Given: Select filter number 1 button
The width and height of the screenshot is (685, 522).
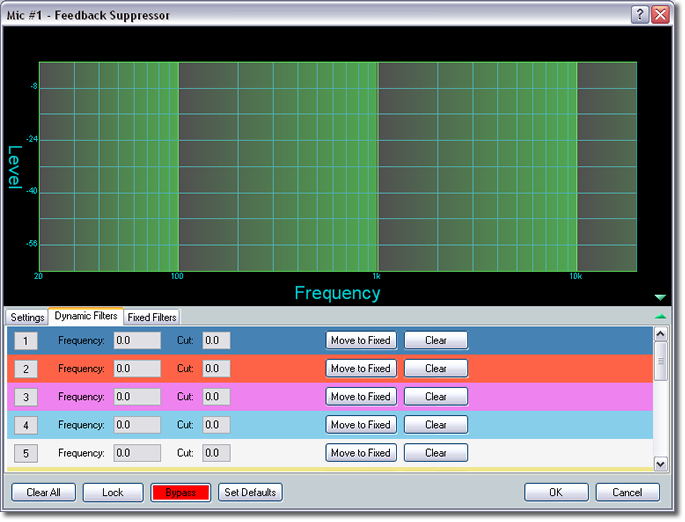Looking at the screenshot, I should pyautogui.click(x=26, y=341).
